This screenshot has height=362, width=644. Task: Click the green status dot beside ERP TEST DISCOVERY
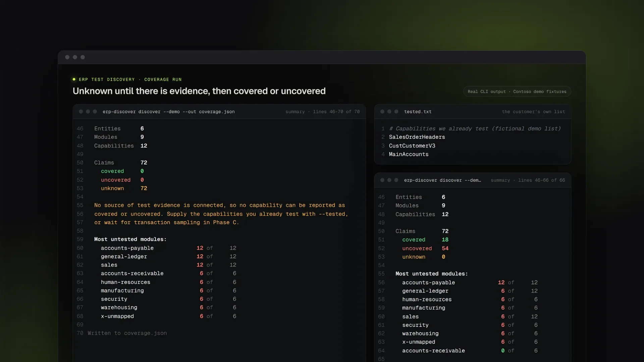tap(74, 79)
